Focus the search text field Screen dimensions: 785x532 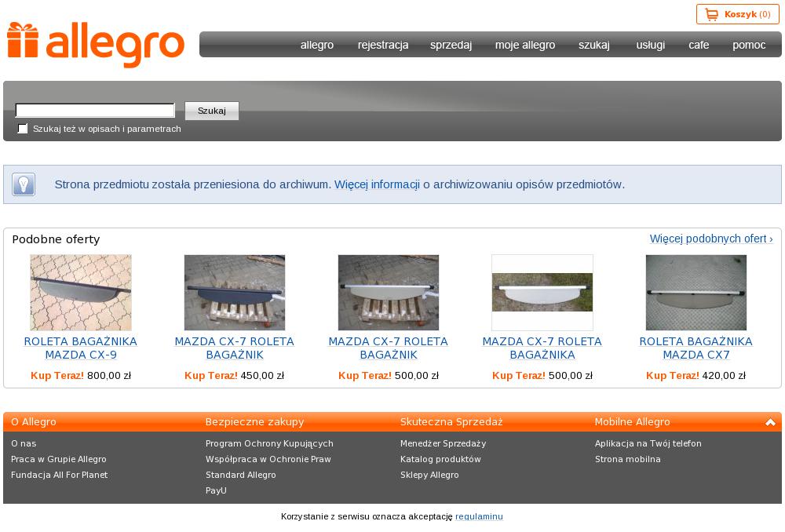(95, 110)
